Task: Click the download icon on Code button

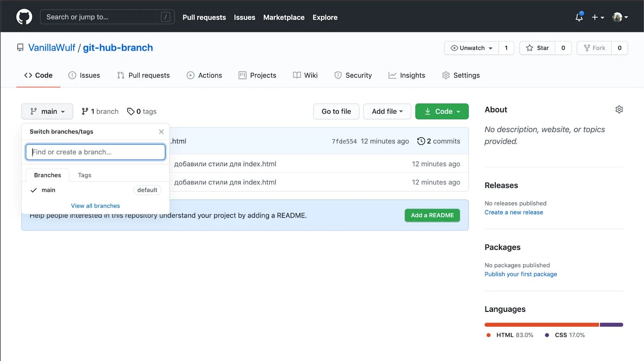Action: pyautogui.click(x=427, y=111)
